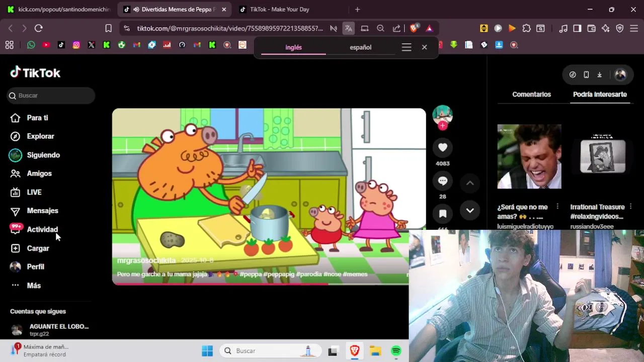The height and width of the screenshot is (362, 644).
Task: Open the apps grid bookmark icon
Action: 9,45
